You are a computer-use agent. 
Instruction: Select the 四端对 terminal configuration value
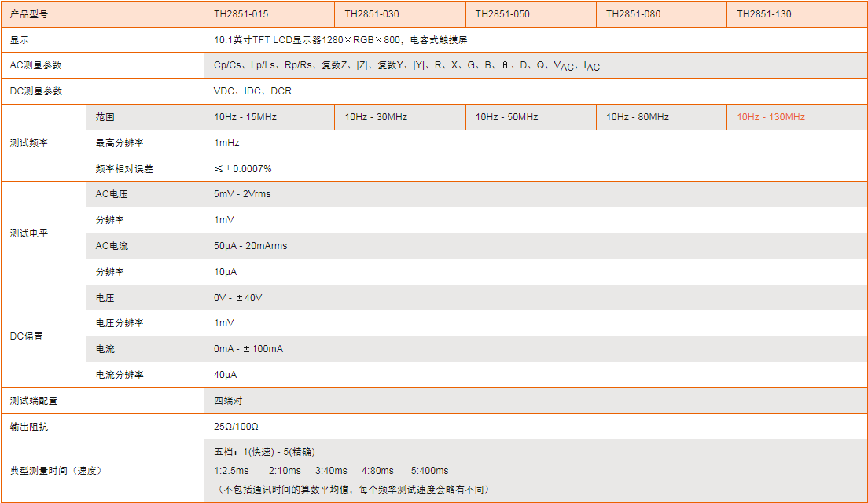[x=223, y=401]
